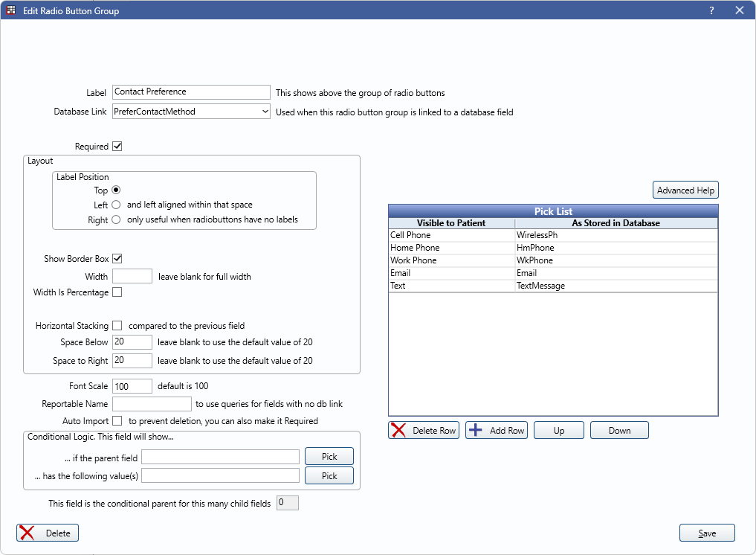The image size is (756, 555).
Task: Uncheck the Required checkbox
Action: point(117,147)
